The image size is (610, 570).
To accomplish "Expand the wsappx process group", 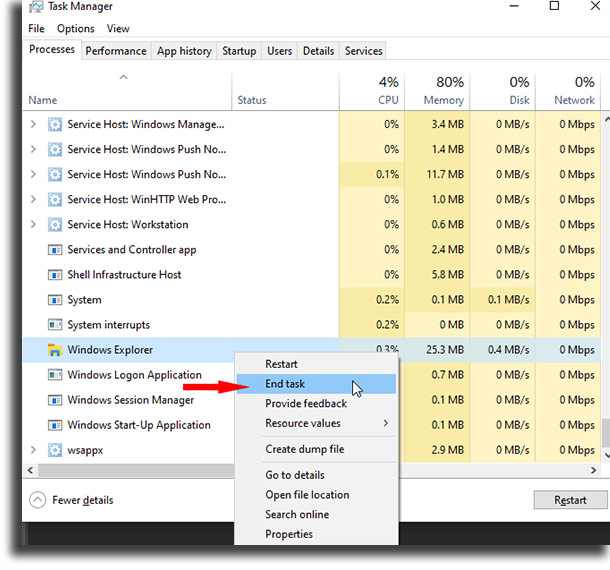I will [33, 450].
